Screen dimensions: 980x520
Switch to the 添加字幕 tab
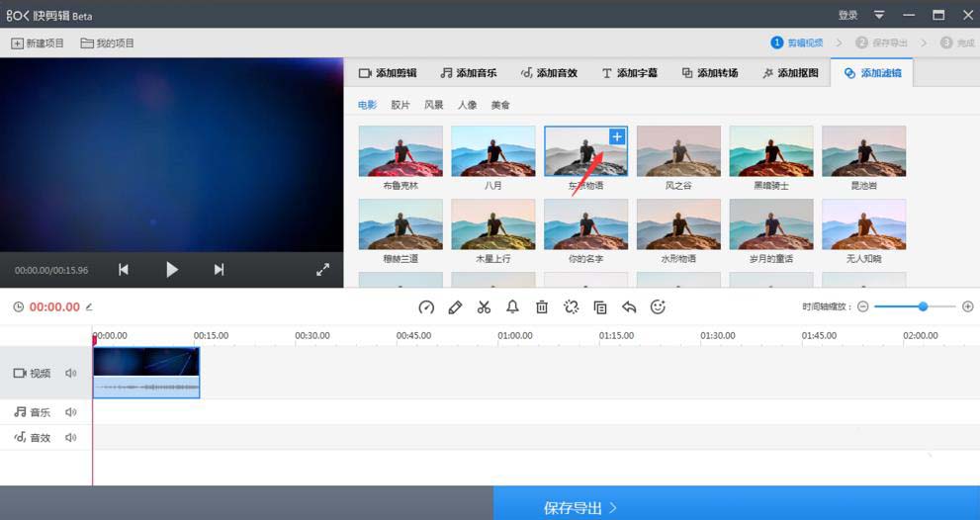coord(629,73)
